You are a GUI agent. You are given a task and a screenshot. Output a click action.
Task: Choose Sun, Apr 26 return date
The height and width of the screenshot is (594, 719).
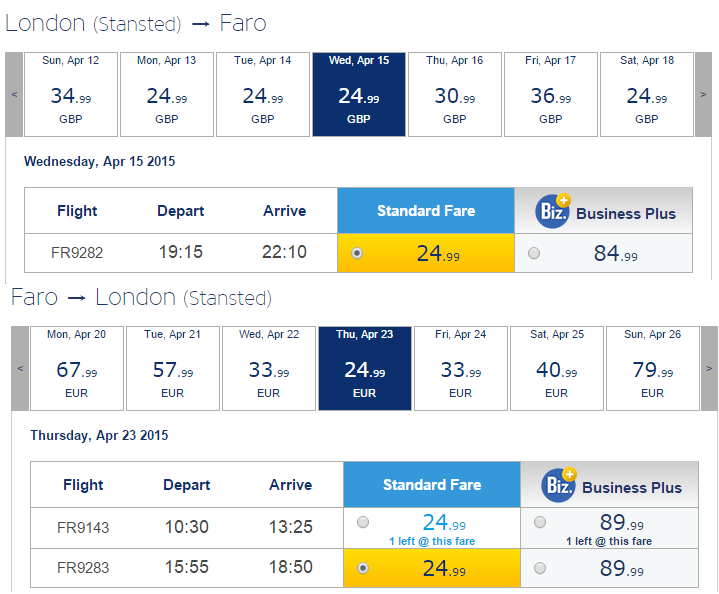[x=653, y=368]
